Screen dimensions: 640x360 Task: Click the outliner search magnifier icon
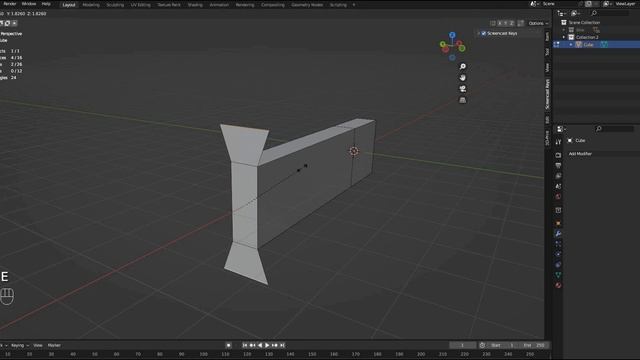pos(594,13)
